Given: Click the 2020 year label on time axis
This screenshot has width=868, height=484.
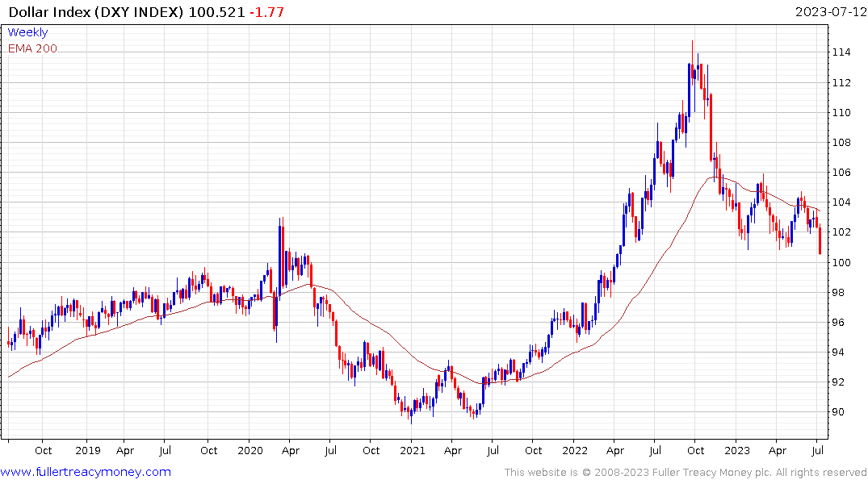Looking at the screenshot, I should pyautogui.click(x=249, y=451).
